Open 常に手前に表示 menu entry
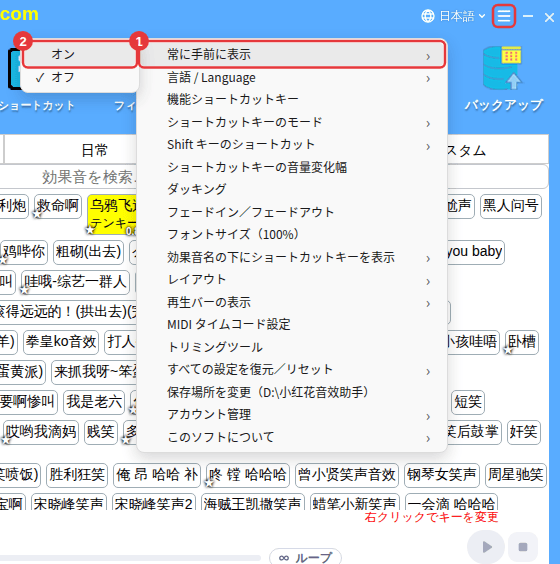The width and height of the screenshot is (560, 564). (292, 55)
